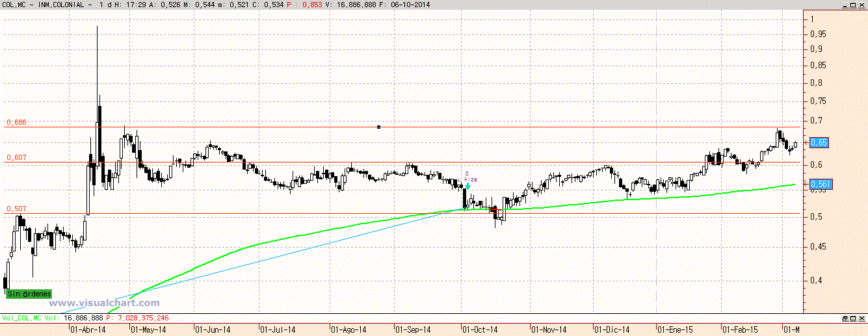Image resolution: width=868 pixels, height=336 pixels.
Task: Select the small black handle on 0,686 line
Action: (x=378, y=127)
